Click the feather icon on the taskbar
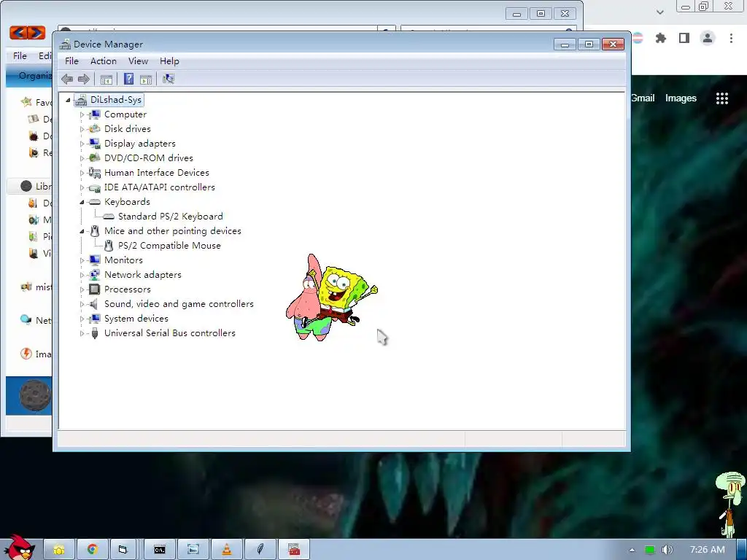This screenshot has width=747, height=560. [260, 550]
